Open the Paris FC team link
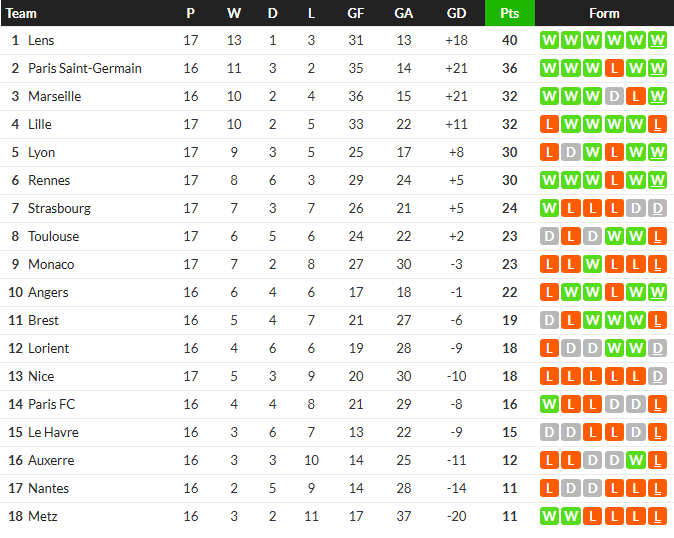The width and height of the screenshot is (674, 538). [x=52, y=404]
